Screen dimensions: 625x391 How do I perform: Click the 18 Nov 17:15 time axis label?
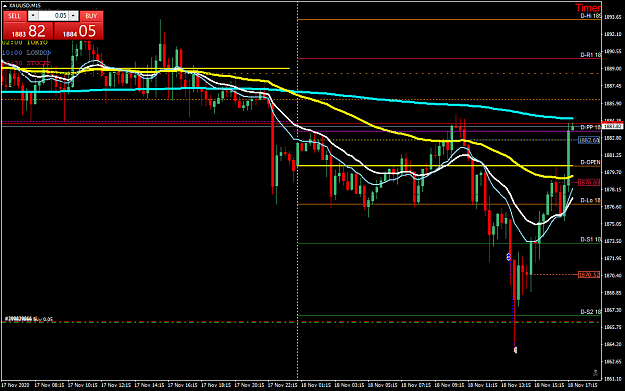(x=582, y=385)
